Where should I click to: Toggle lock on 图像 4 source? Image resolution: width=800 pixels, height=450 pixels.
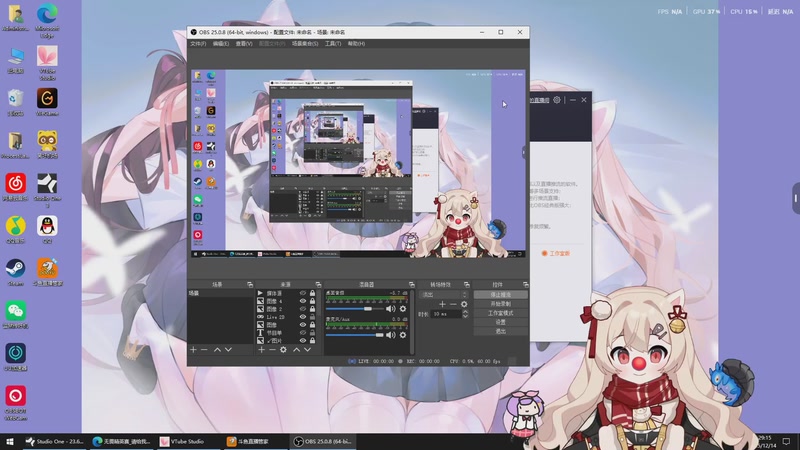[x=312, y=301]
